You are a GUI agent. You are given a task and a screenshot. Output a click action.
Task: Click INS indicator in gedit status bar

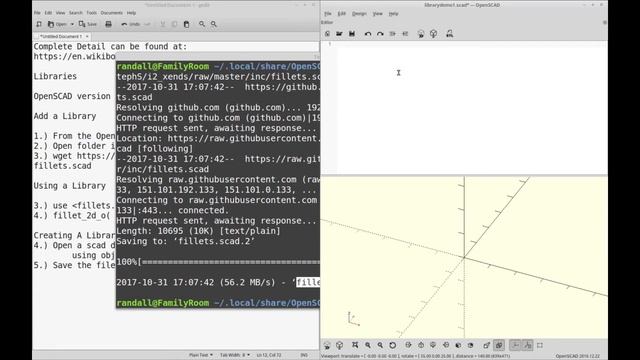pos(304,355)
